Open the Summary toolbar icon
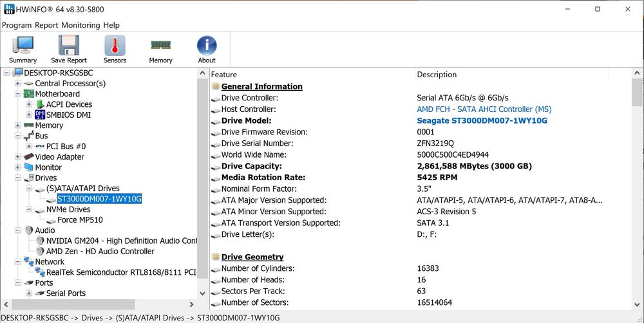Viewport: 644px width, 323px height. pyautogui.click(x=23, y=49)
